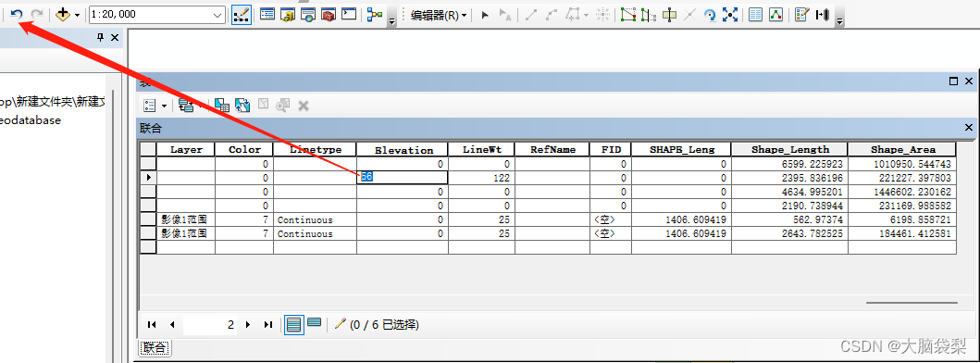Click the blue four-arrows icon in the Editor toolbar

729,15
